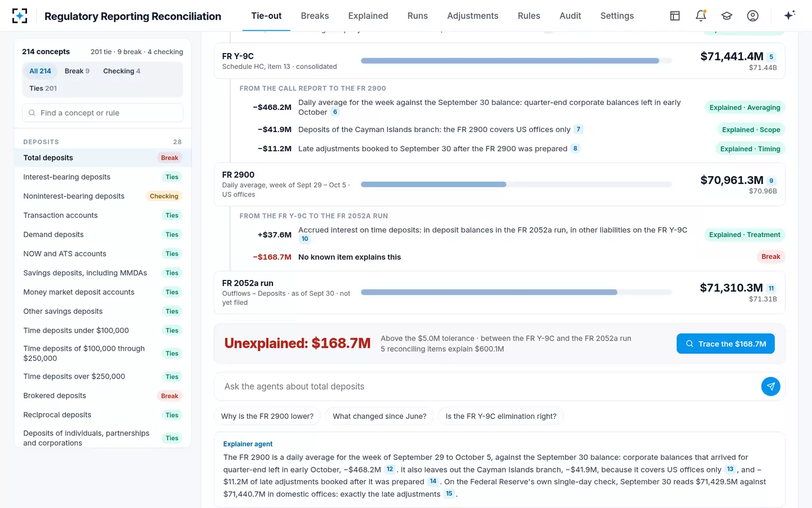This screenshot has width=812, height=508.
Task: Filter concepts by Break 9
Action: (77, 71)
